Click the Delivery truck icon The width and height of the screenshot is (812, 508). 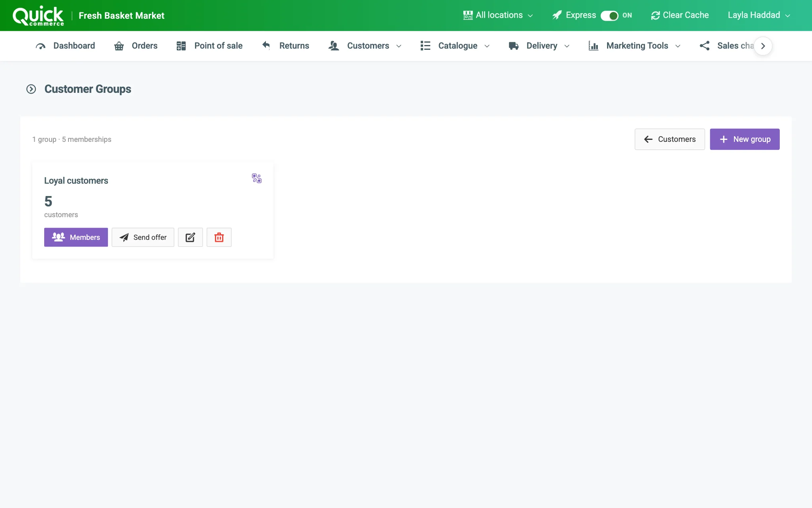coord(513,46)
